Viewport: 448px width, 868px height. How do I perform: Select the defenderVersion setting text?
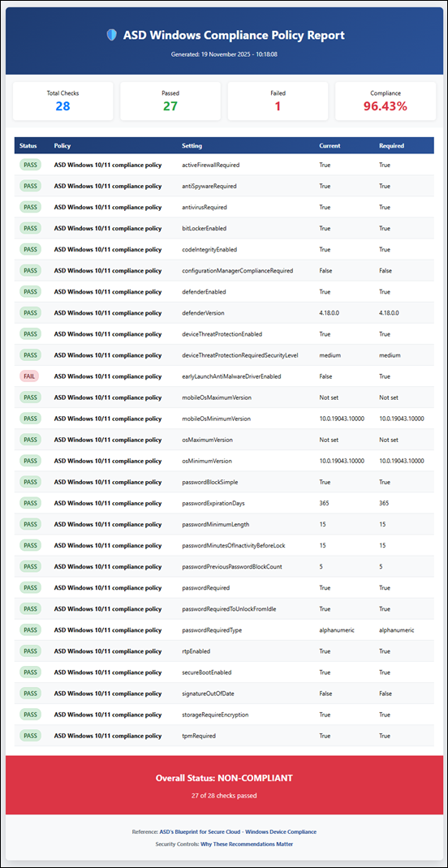(x=203, y=313)
